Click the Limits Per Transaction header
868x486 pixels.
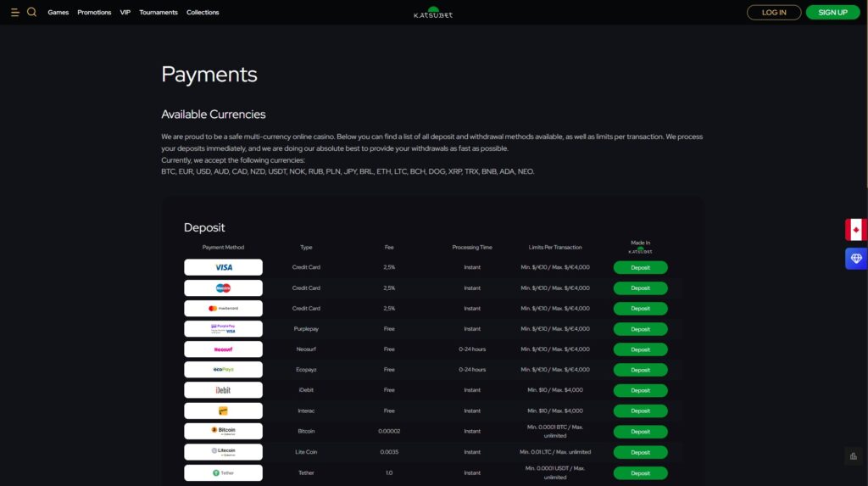[x=555, y=247]
